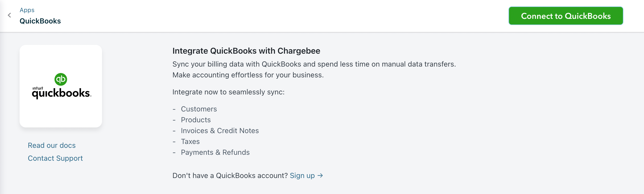Click the QuickBooks page title
Image resolution: width=644 pixels, height=194 pixels.
(x=40, y=21)
